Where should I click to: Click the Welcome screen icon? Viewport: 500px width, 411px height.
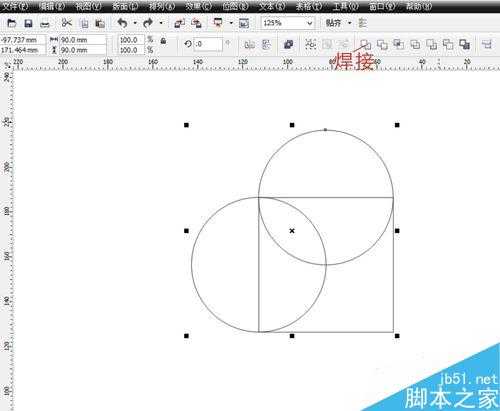[244, 23]
